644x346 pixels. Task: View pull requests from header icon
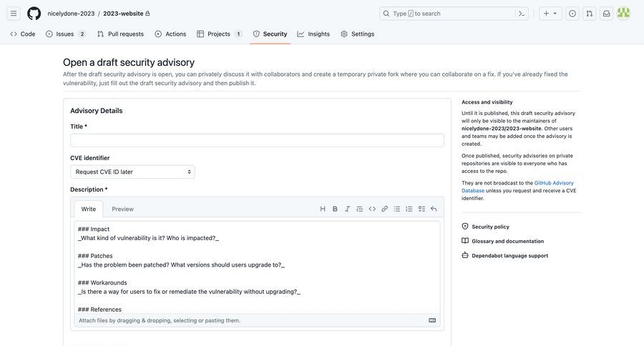(x=590, y=14)
